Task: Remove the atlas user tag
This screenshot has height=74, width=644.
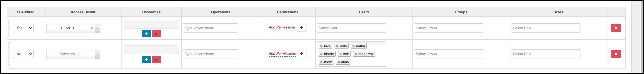Action: coord(338,62)
